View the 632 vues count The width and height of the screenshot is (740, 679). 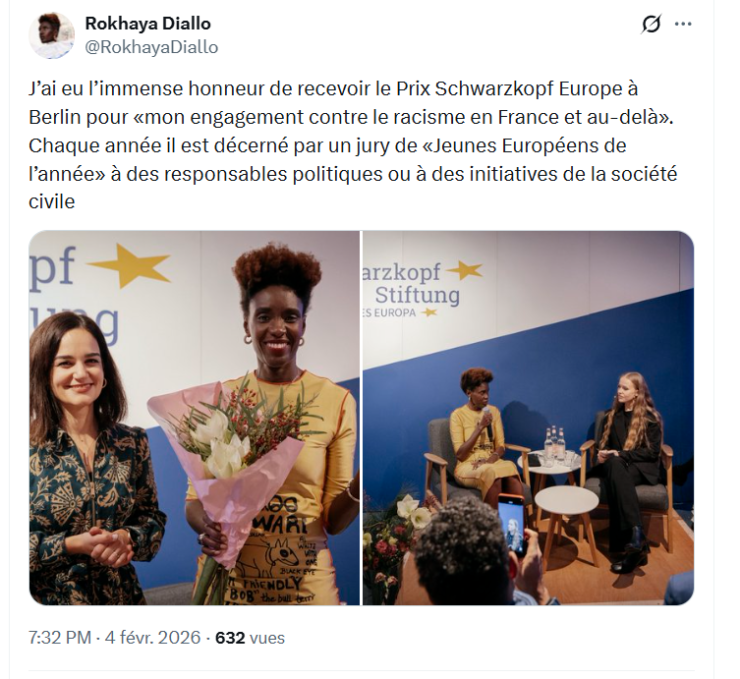(x=250, y=637)
